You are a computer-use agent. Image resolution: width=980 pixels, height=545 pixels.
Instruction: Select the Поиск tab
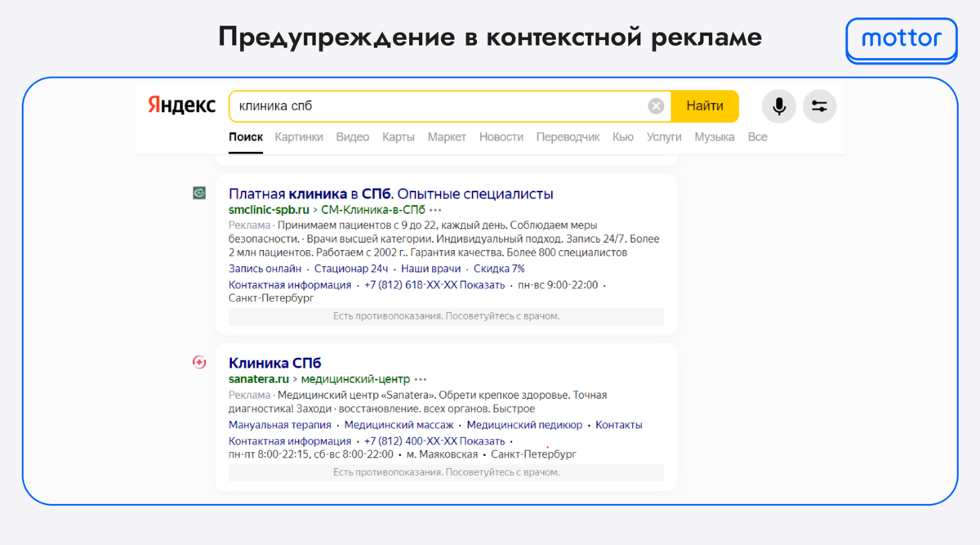point(246,137)
